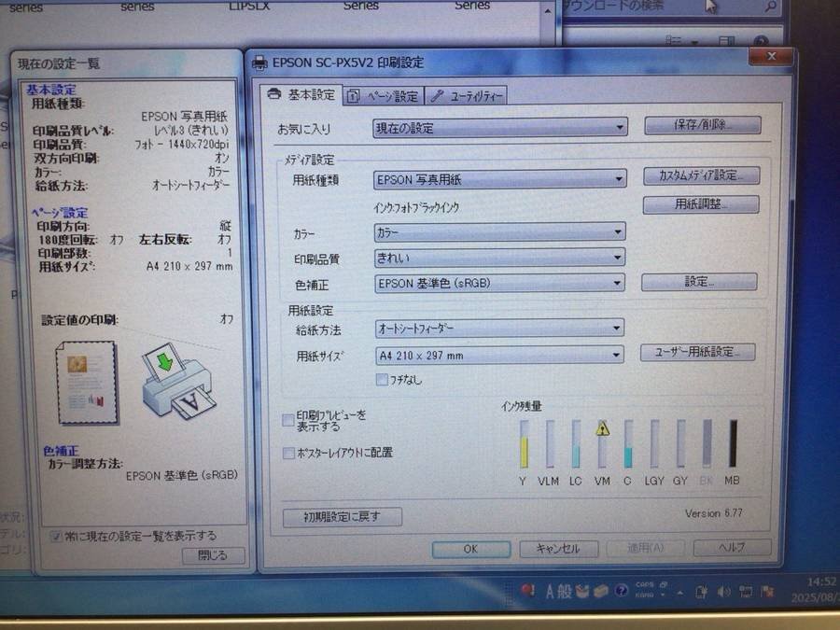The height and width of the screenshot is (630, 840).
Task: Click the printer illustration in the current settings panel
Action: click(x=178, y=381)
